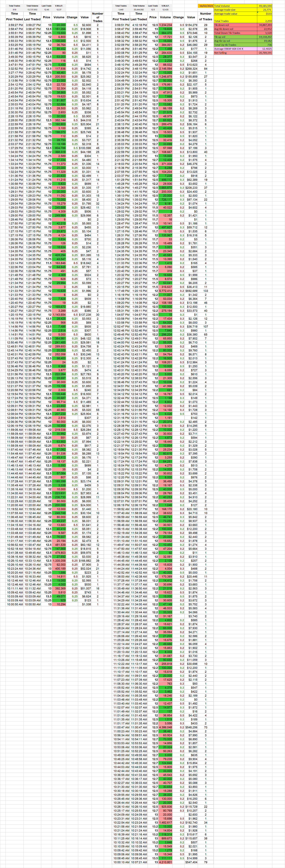The height and width of the screenshot is (868, 285).
Task: Select the 5,772,414 volume cell
Action: click(x=165, y=291)
